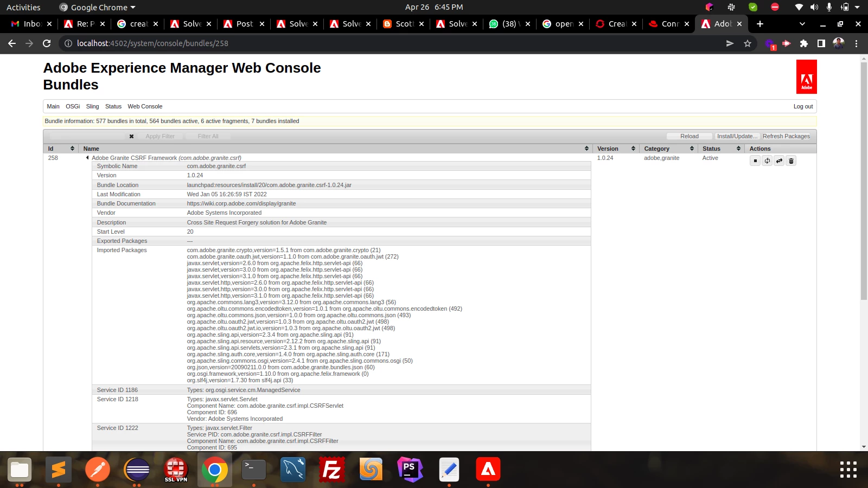Click the Apply Filter button
Screen dimensions: 868x488
point(160,137)
